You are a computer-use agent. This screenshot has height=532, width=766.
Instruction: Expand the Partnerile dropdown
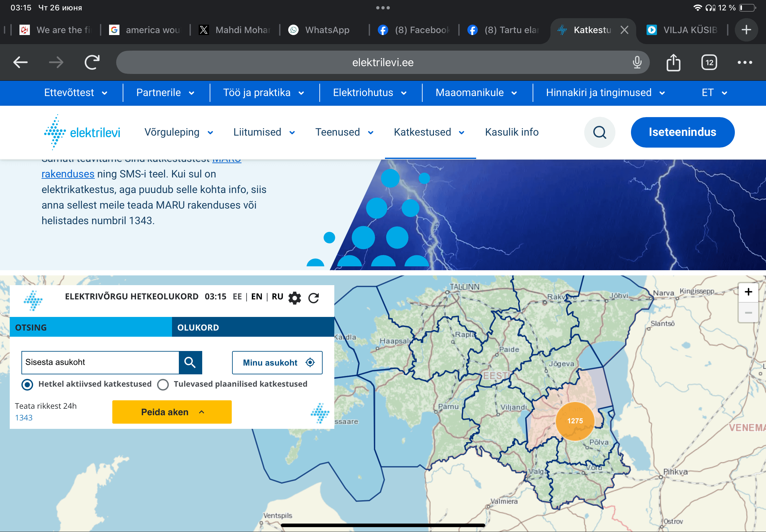pos(166,93)
